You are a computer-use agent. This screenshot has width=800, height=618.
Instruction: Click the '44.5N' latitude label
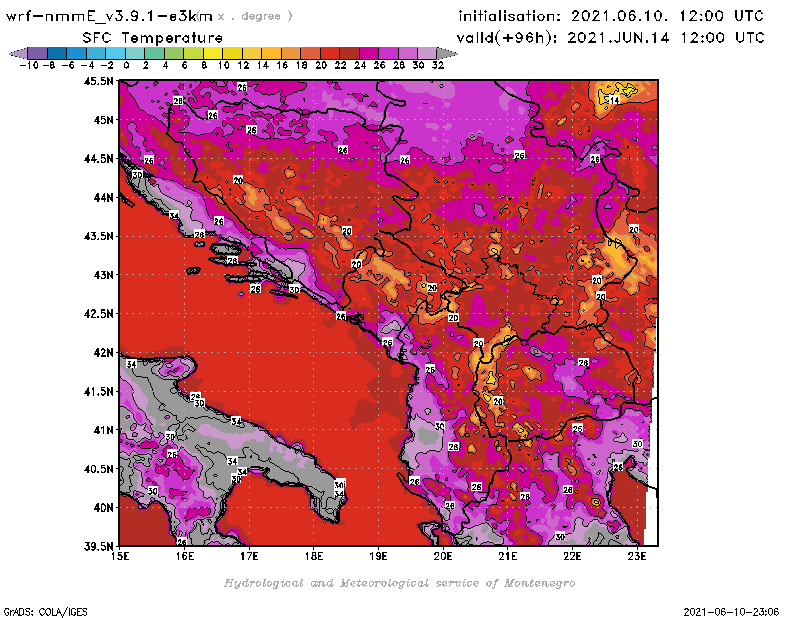(98, 159)
